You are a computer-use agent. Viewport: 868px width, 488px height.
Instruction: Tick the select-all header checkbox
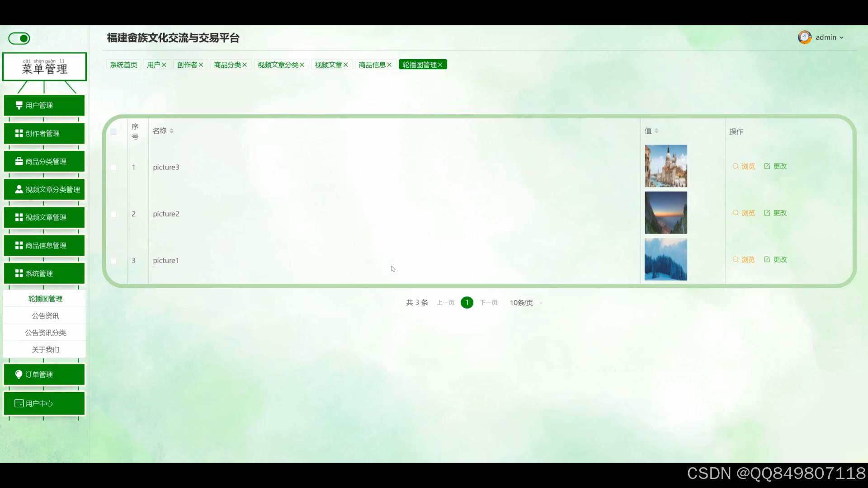(x=113, y=132)
